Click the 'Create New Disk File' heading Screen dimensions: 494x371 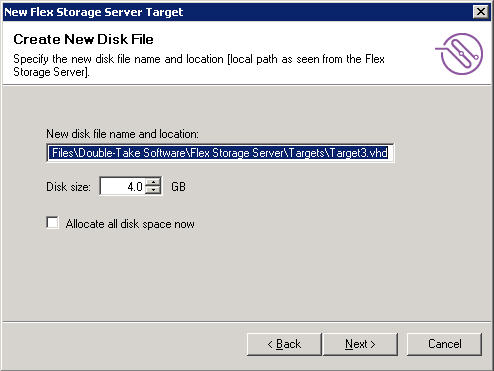[x=83, y=39]
